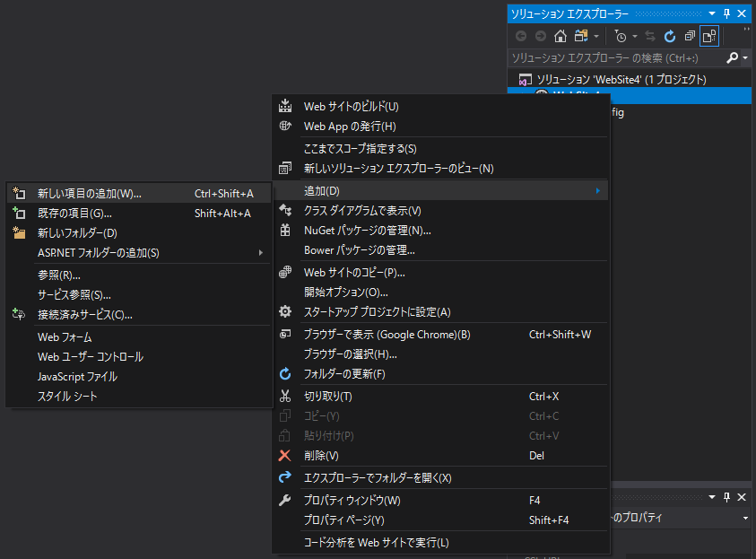The height and width of the screenshot is (559, 756).
Task: Select Web サイトのビルド(U) menu entry
Action: click(x=351, y=107)
